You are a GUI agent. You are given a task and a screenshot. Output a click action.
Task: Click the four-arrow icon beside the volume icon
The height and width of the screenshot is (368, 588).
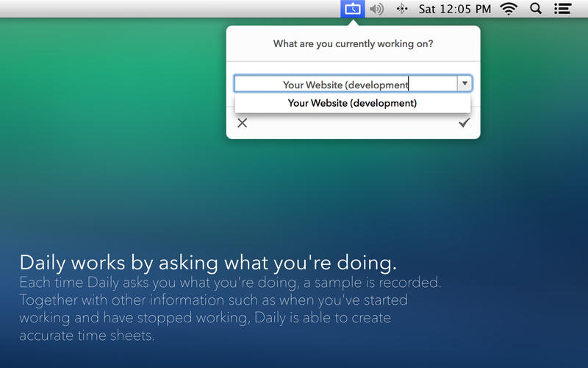401,9
